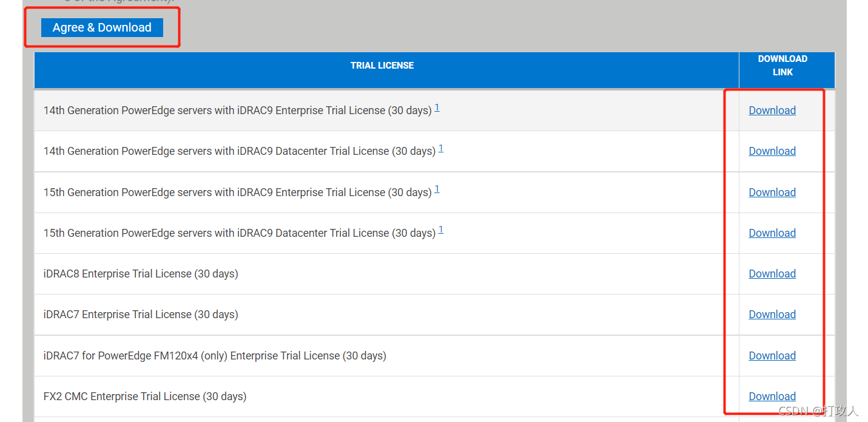Select the DOWNLOAD LINK column header

787,70
